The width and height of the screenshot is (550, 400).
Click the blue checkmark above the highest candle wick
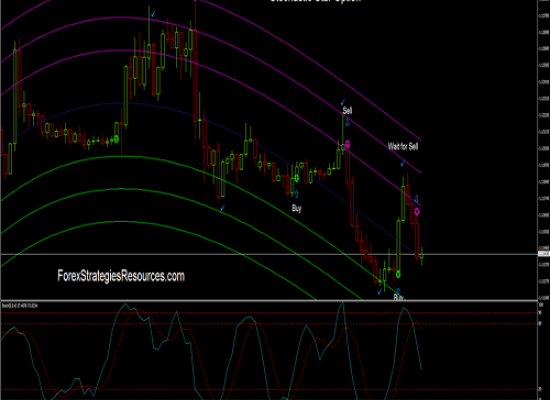point(153,14)
